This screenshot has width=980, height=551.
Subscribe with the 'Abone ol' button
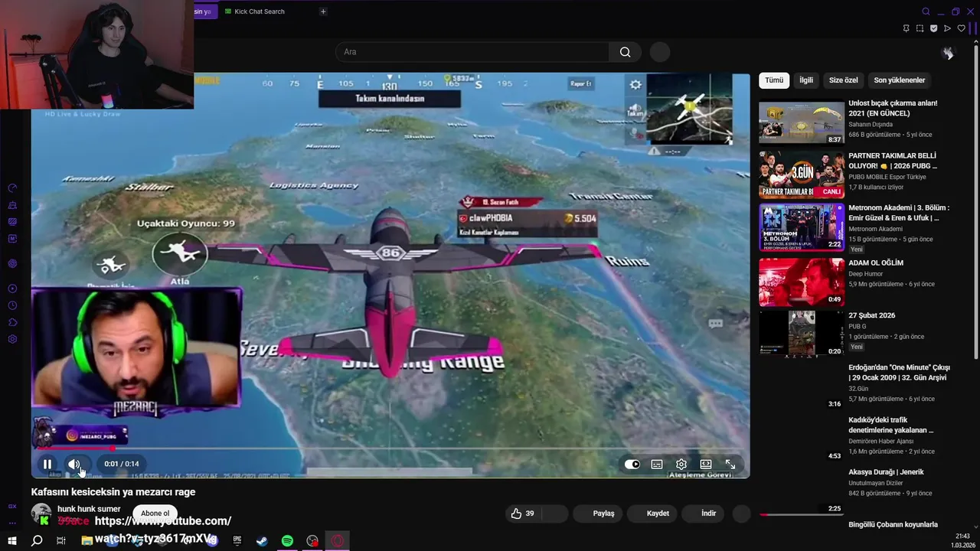coord(155,514)
